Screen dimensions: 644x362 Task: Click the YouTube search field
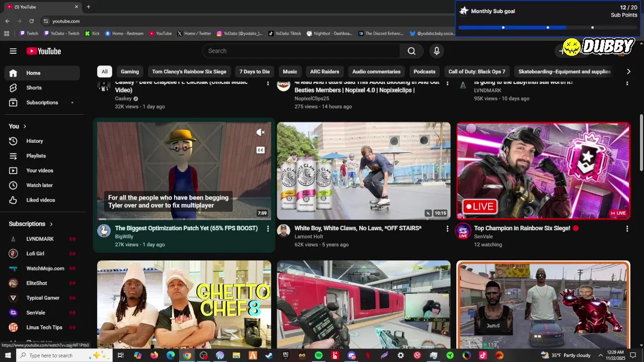click(x=301, y=51)
